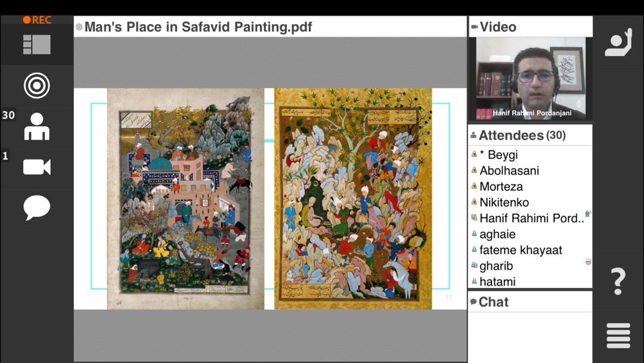The height and width of the screenshot is (363, 644).
Task: Select attendee aghaie
Action: coord(530,234)
